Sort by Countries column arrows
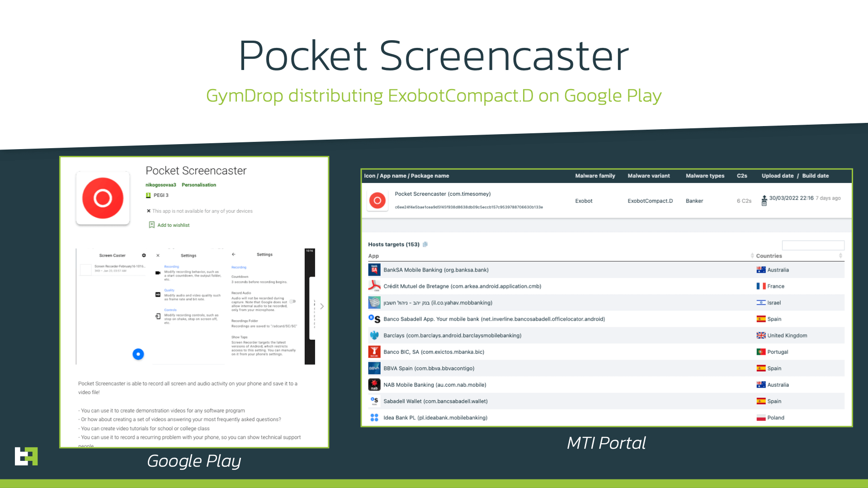 [x=840, y=256]
